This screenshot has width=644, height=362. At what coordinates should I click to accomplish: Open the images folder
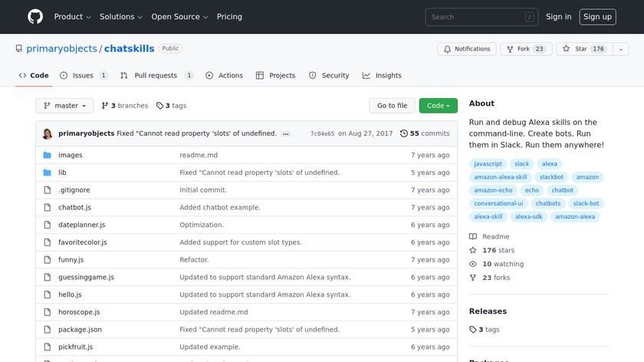coord(70,155)
